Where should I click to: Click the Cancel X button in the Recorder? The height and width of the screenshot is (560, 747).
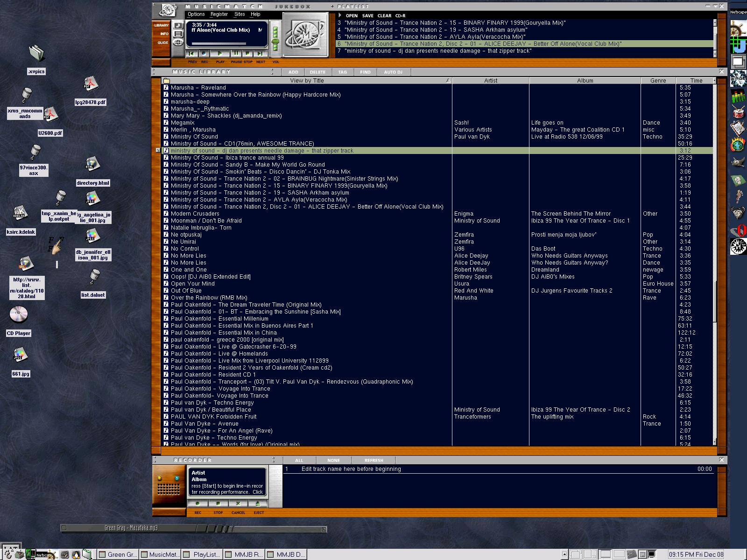coord(238,504)
